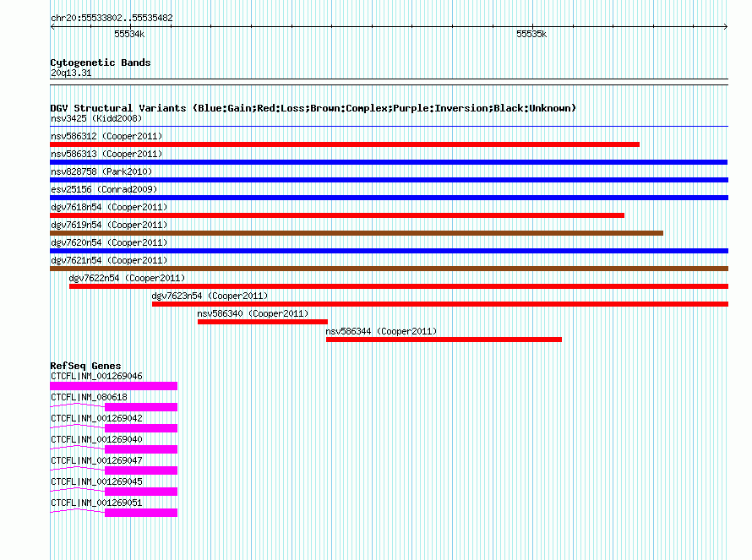Click the CTCFL|NM_001269051 gene label

(96, 503)
